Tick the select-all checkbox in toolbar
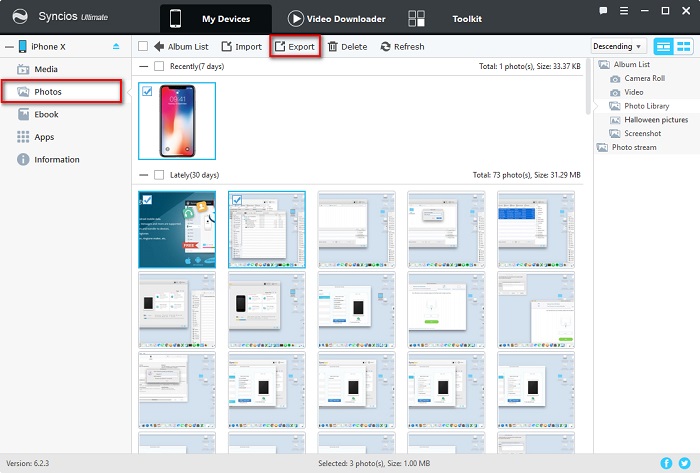Image resolution: width=700 pixels, height=473 pixels. [143, 46]
